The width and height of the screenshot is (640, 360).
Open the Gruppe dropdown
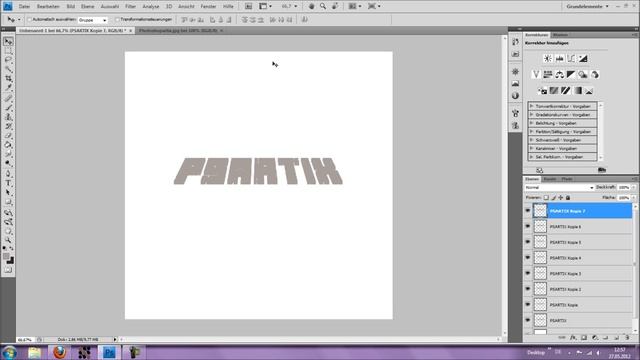(93, 20)
